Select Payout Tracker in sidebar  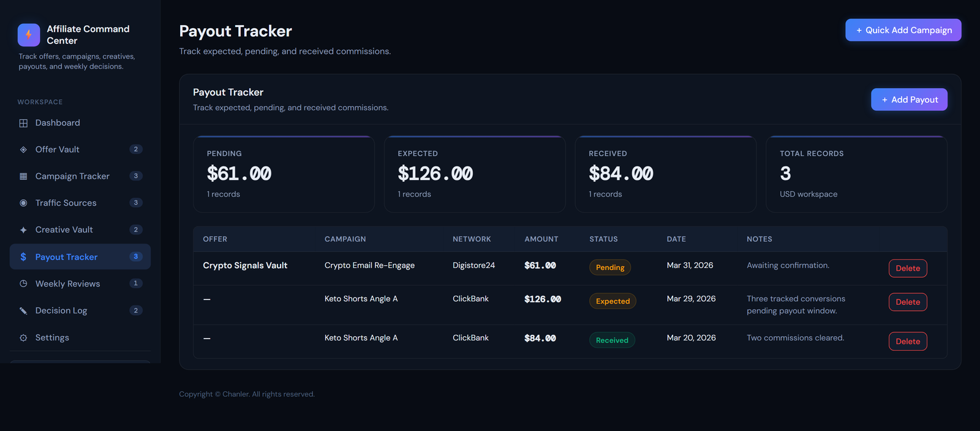tap(80, 257)
